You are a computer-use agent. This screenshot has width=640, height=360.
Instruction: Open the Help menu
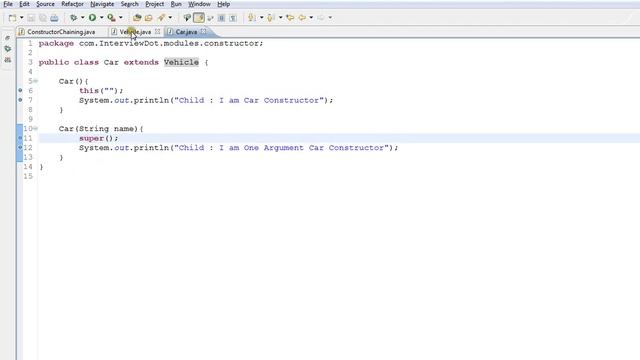click(x=223, y=4)
